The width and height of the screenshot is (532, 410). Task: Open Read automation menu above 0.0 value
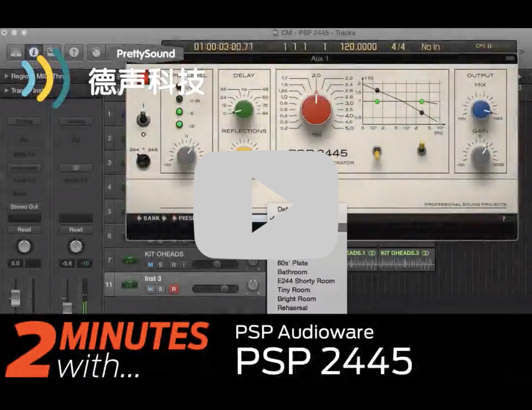coord(24,230)
